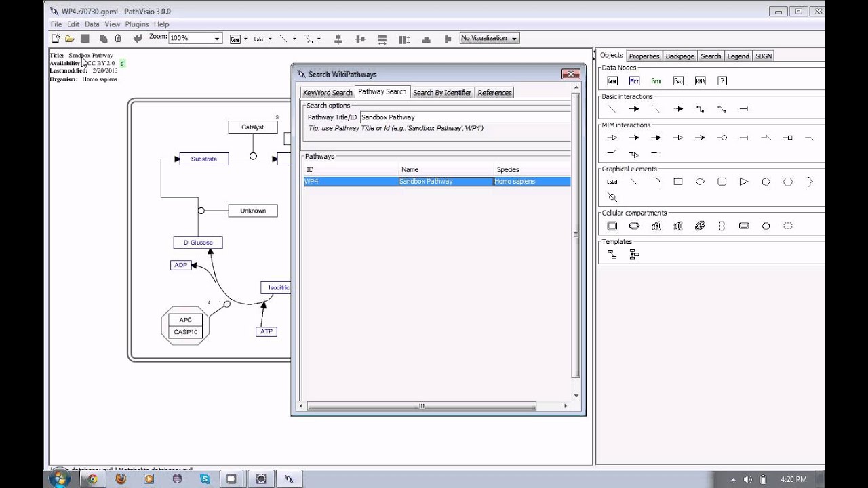Select the Gene data node in Objects panel

[612, 81]
